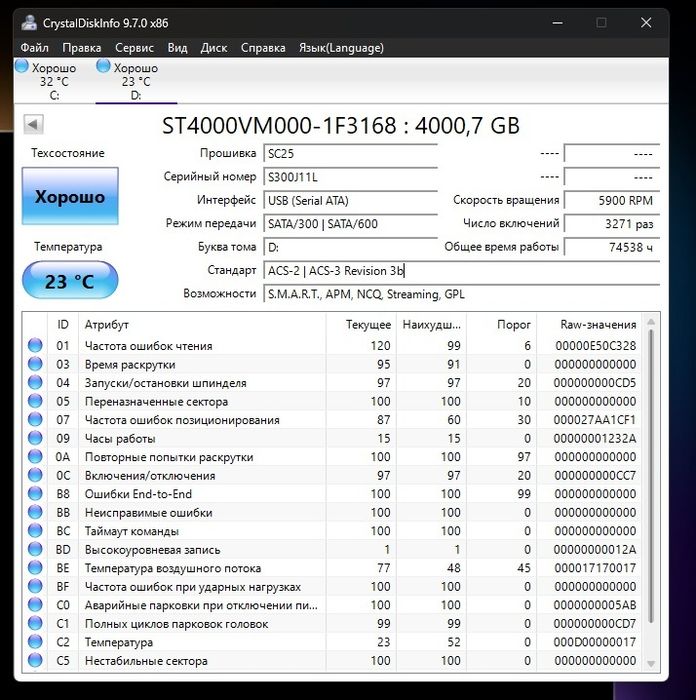Click the status icon for Температура воздушного потока
Viewport: 696px width, 700px height.
(35, 568)
